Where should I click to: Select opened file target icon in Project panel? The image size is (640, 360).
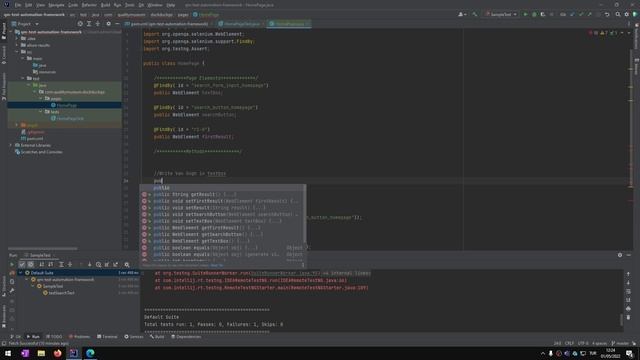pos(80,24)
